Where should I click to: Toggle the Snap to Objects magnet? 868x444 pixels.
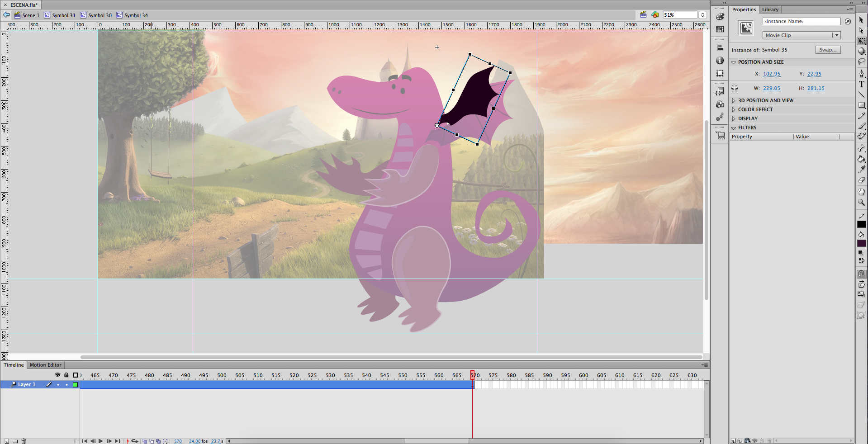pyautogui.click(x=861, y=274)
